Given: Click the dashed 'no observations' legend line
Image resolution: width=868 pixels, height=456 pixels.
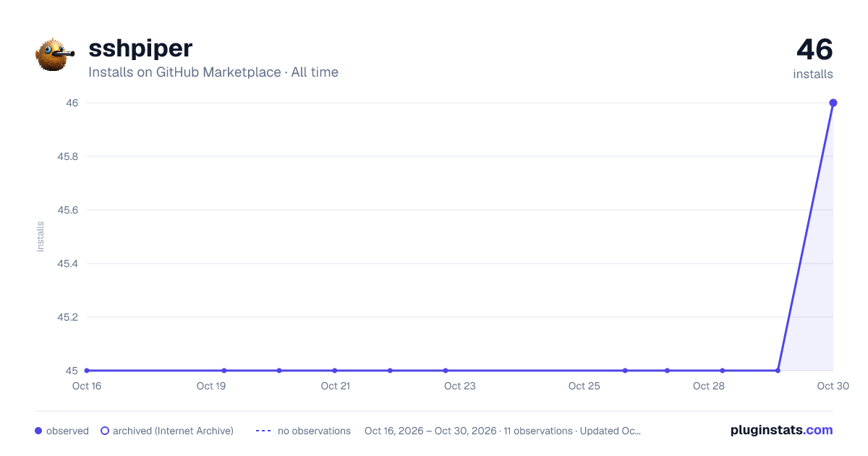Looking at the screenshot, I should (263, 431).
